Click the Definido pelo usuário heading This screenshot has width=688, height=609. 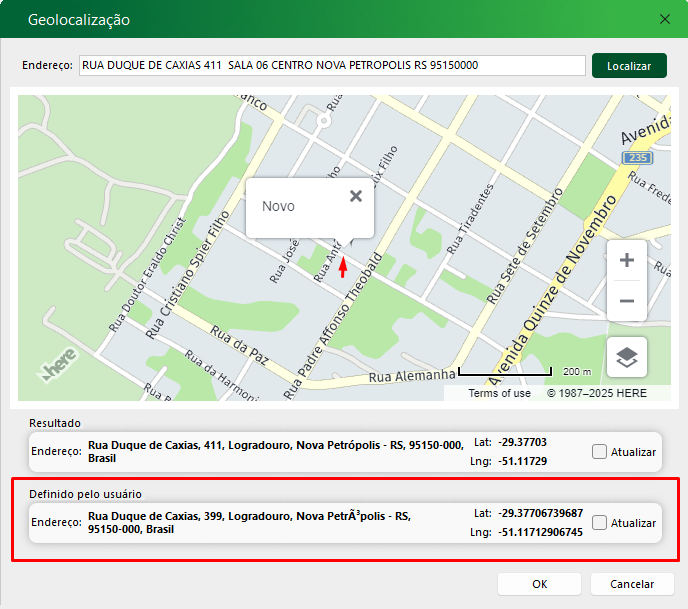click(x=85, y=494)
